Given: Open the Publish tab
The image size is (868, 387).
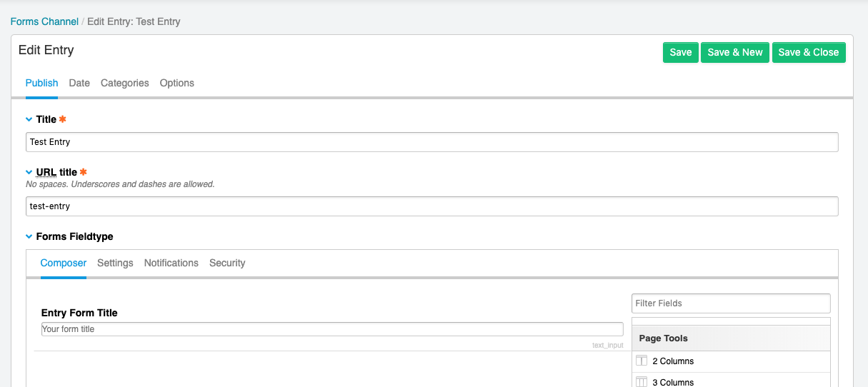Looking at the screenshot, I should click(41, 83).
